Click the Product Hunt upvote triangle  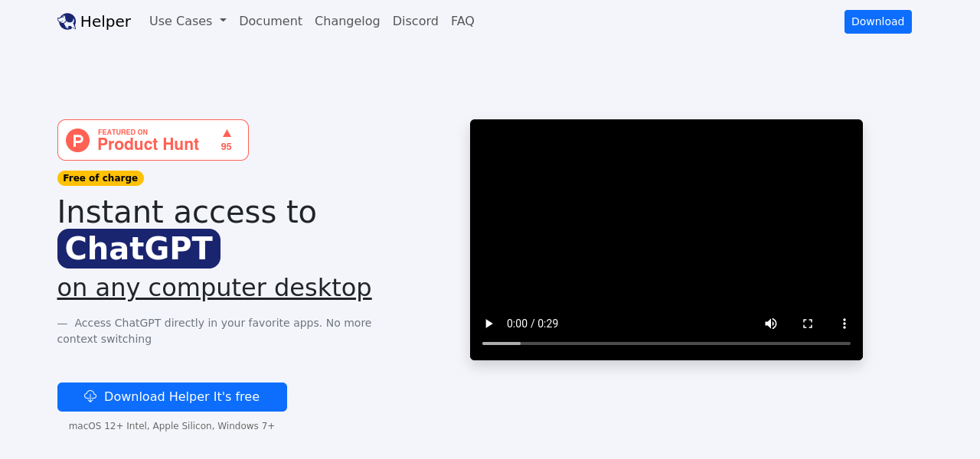click(227, 133)
